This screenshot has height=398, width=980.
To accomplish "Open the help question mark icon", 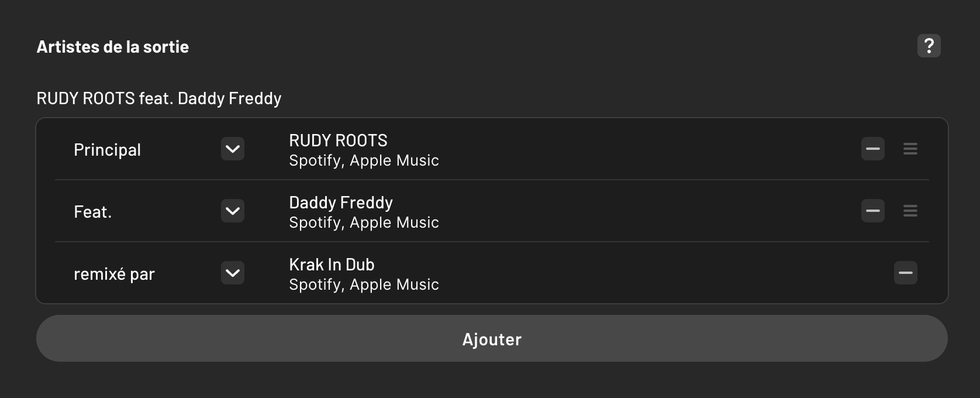I will click(929, 46).
